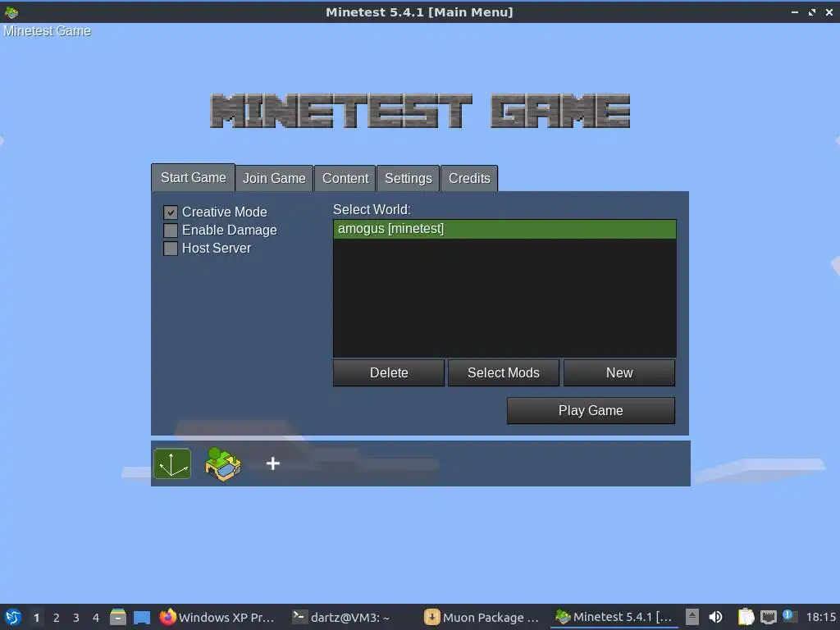
Task: Go to the Settings tab
Action: coord(409,178)
